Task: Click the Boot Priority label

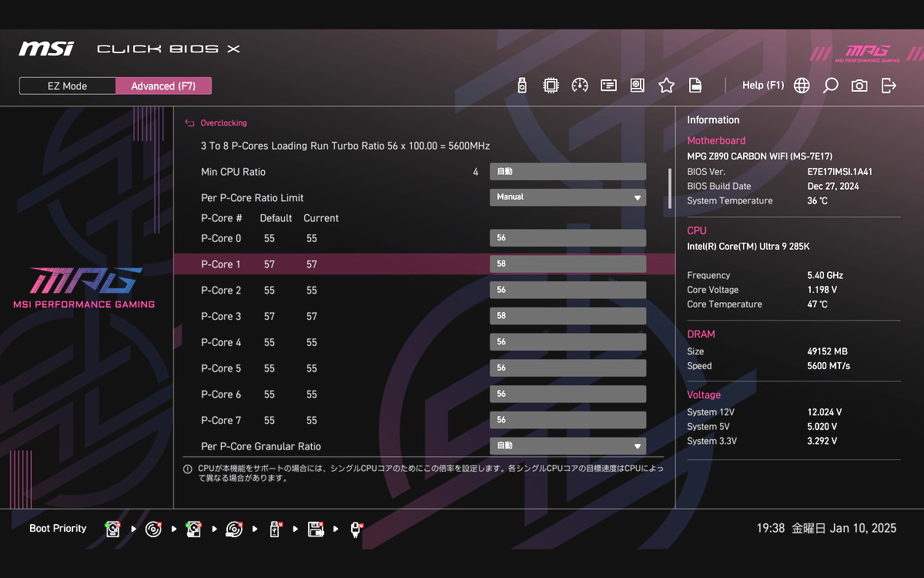Action: pyautogui.click(x=58, y=529)
